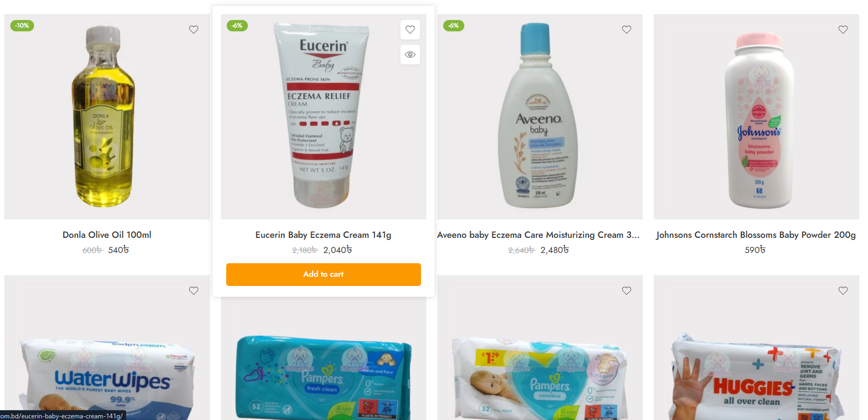Screen dimensions: 868x420
Task: Favorite Johnsons Baby Powder with heart icon
Action: point(843,30)
